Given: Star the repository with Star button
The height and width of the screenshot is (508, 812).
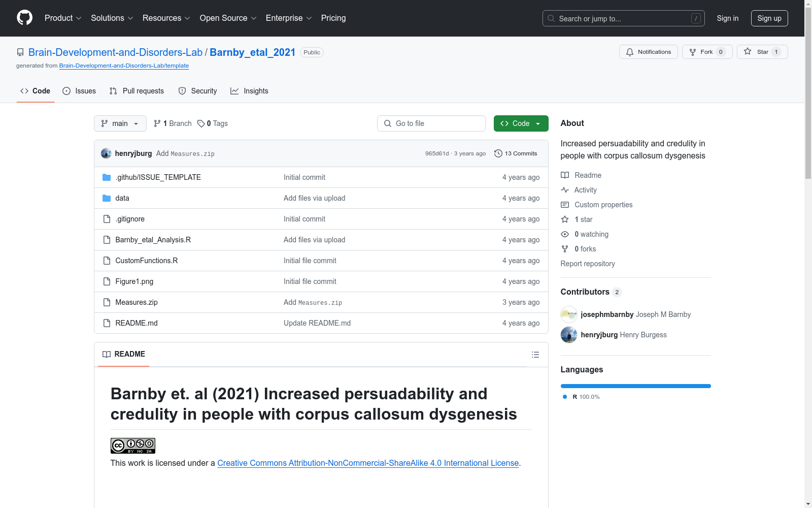Looking at the screenshot, I should pyautogui.click(x=762, y=52).
